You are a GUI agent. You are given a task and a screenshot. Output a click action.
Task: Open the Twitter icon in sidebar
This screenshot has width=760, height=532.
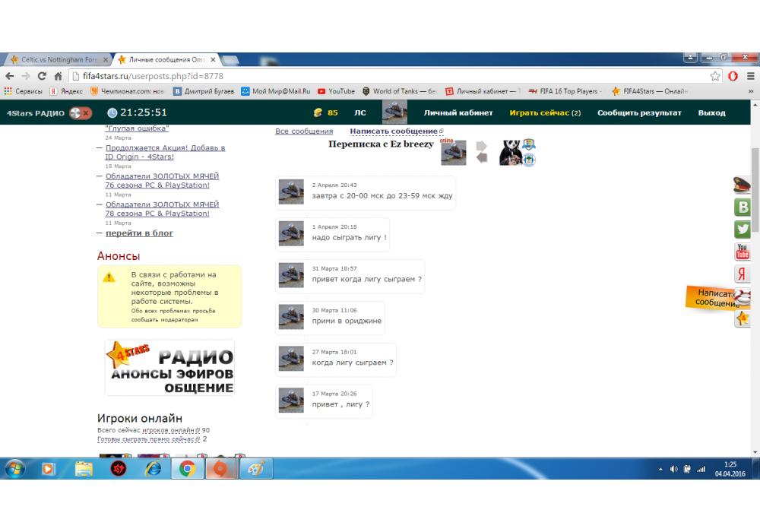[x=743, y=229]
